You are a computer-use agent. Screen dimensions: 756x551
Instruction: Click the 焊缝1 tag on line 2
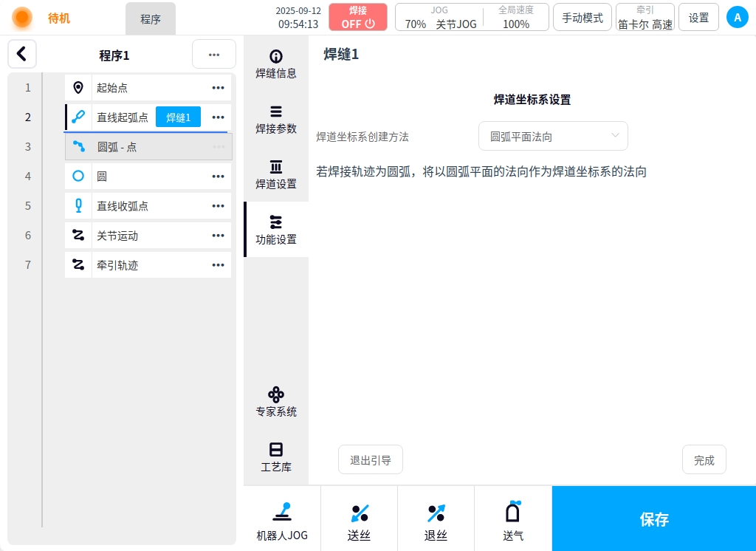click(178, 117)
